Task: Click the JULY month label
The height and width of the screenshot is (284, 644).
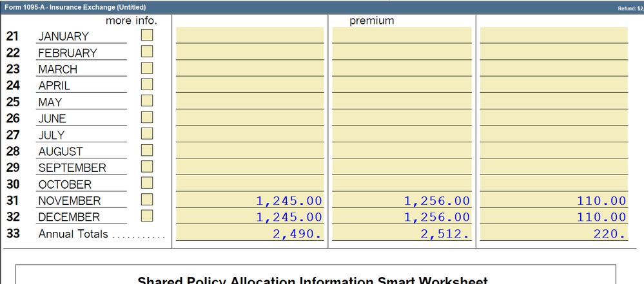Action: [52, 135]
